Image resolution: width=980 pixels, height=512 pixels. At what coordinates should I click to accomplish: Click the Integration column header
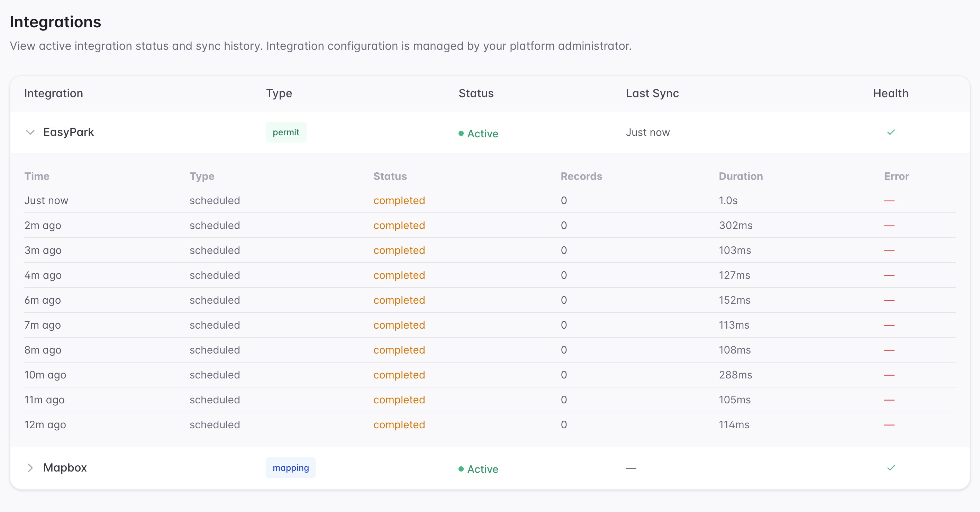[x=54, y=93]
